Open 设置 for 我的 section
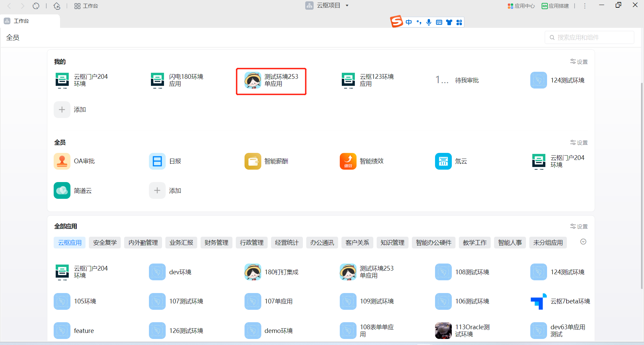The image size is (644, 345). (579, 62)
